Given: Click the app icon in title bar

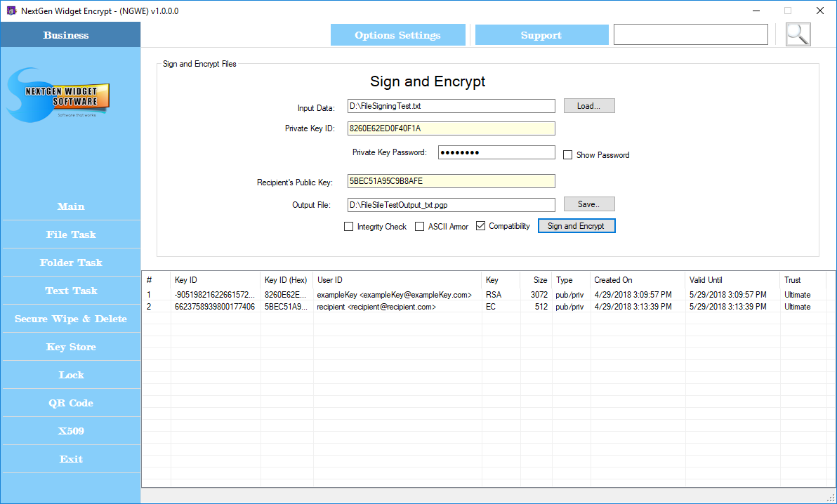Looking at the screenshot, I should tap(11, 11).
